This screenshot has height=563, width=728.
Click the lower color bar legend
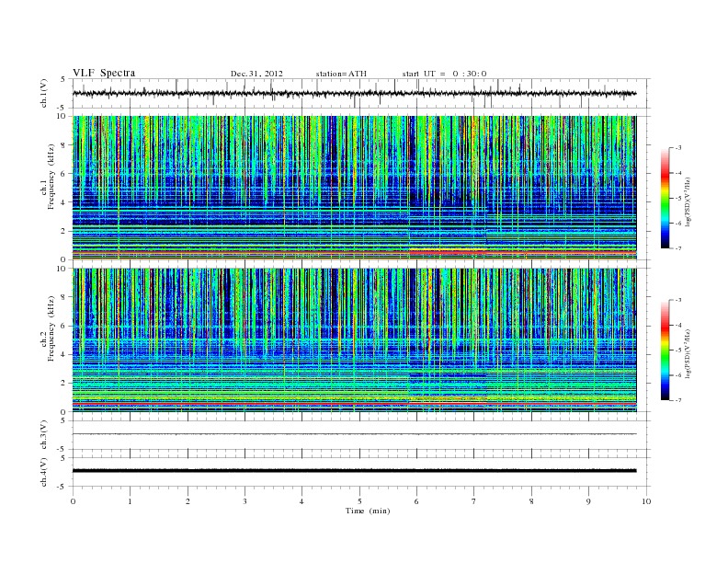(665, 350)
